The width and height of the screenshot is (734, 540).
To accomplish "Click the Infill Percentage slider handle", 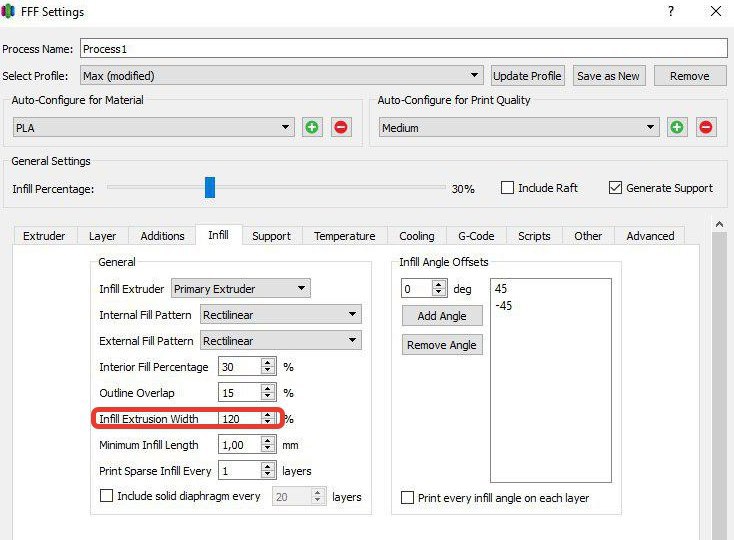I will (x=210, y=187).
